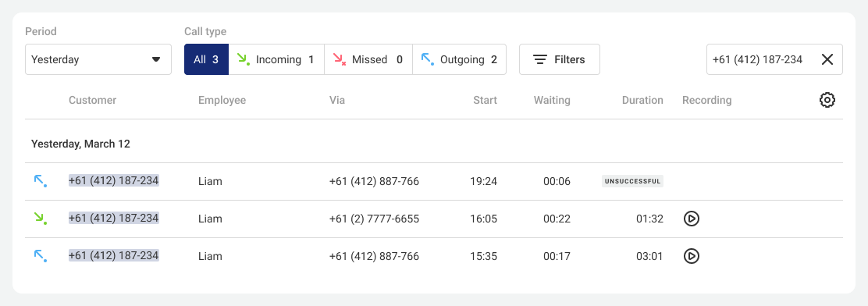Click the UNSUCCESSFUL status badge

[x=633, y=181]
